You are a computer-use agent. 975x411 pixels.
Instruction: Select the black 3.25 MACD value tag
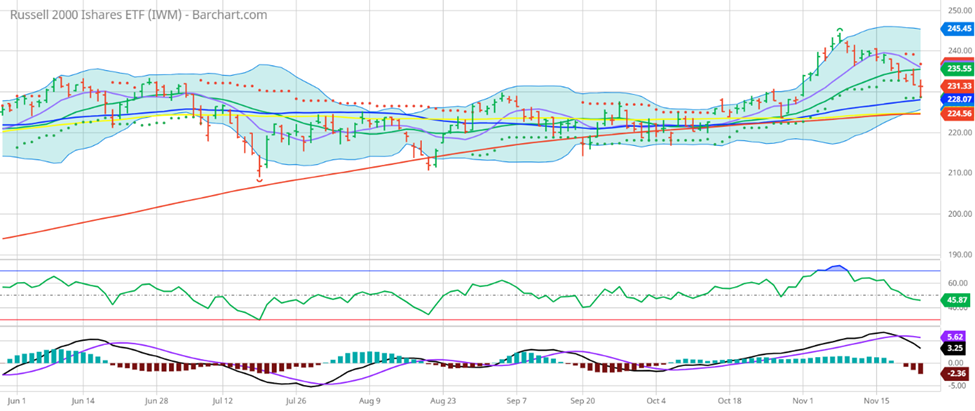(x=954, y=348)
